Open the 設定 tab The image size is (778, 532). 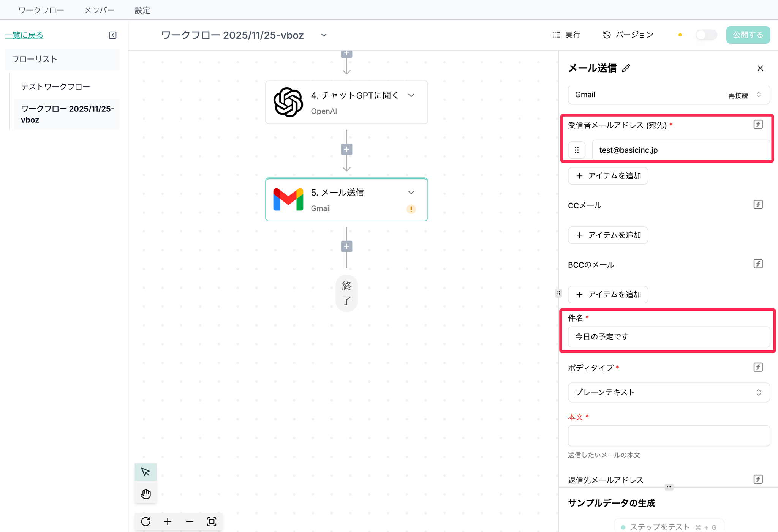(142, 10)
